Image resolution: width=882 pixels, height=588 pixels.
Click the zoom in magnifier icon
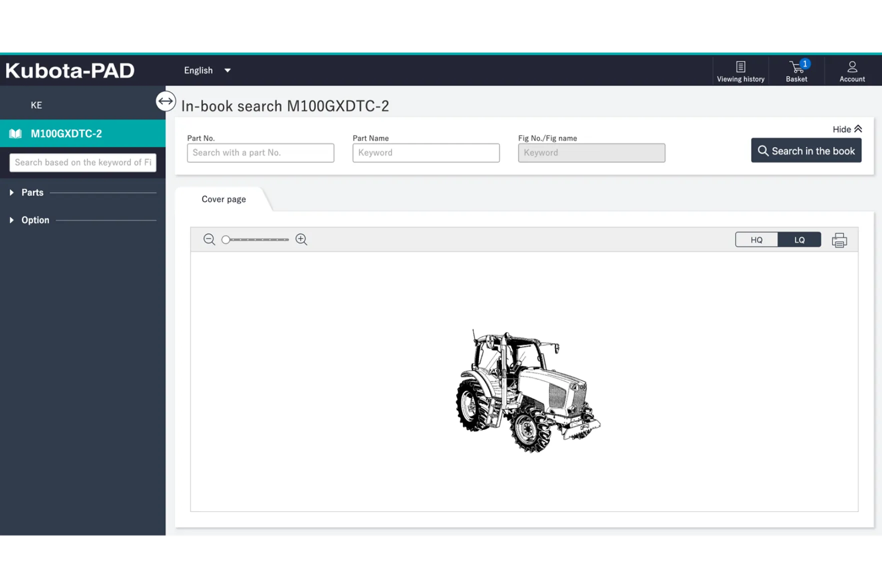tap(301, 239)
